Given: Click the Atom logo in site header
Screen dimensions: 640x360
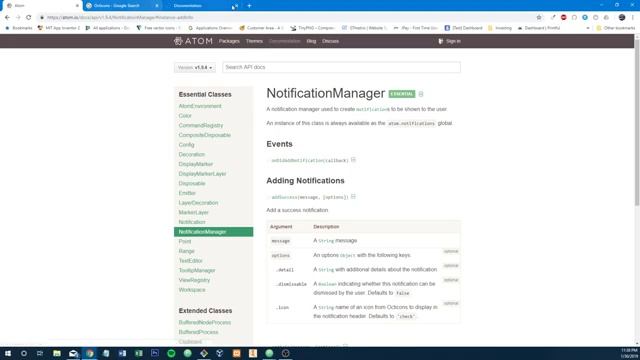Looking at the screenshot, I should [193, 41].
